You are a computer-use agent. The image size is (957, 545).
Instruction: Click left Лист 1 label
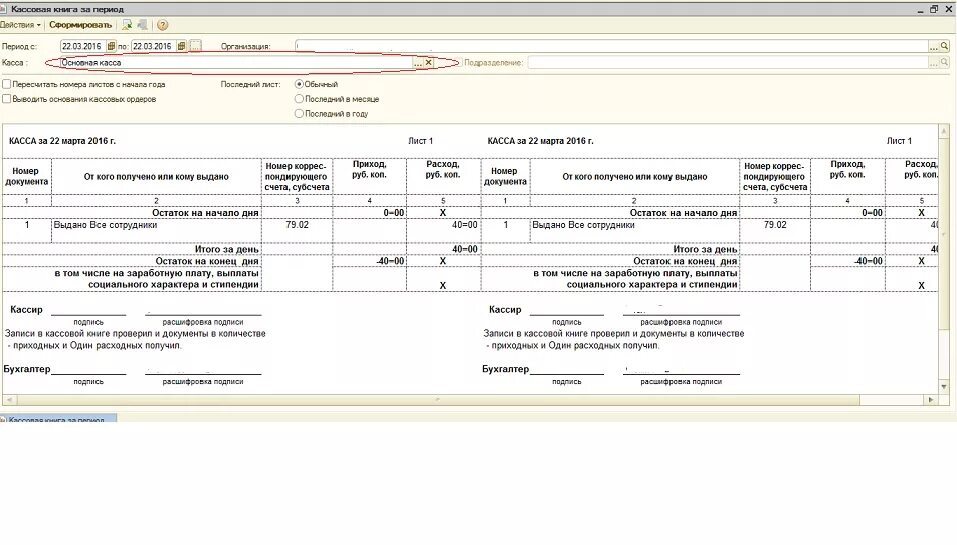click(421, 141)
